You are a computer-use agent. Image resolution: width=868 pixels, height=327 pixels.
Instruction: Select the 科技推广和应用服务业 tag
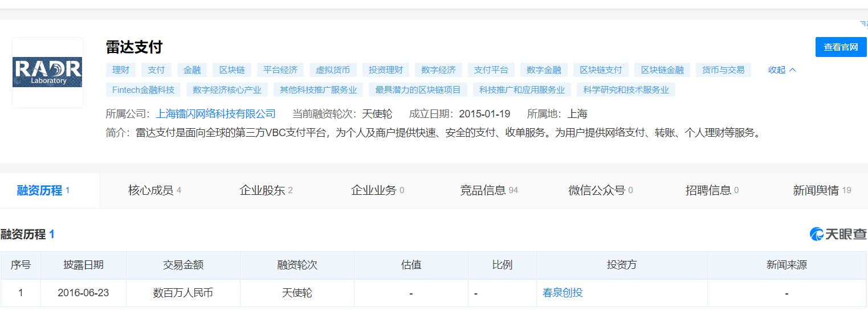pyautogui.click(x=522, y=90)
